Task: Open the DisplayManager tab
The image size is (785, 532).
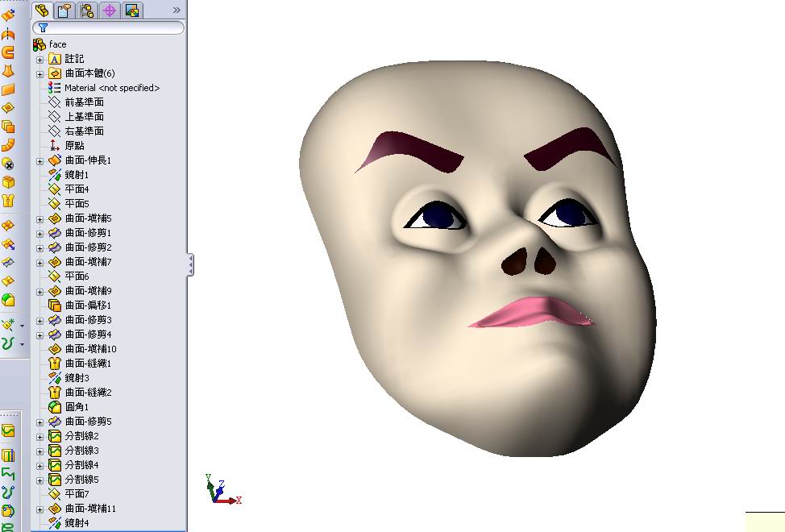Action: point(131,10)
